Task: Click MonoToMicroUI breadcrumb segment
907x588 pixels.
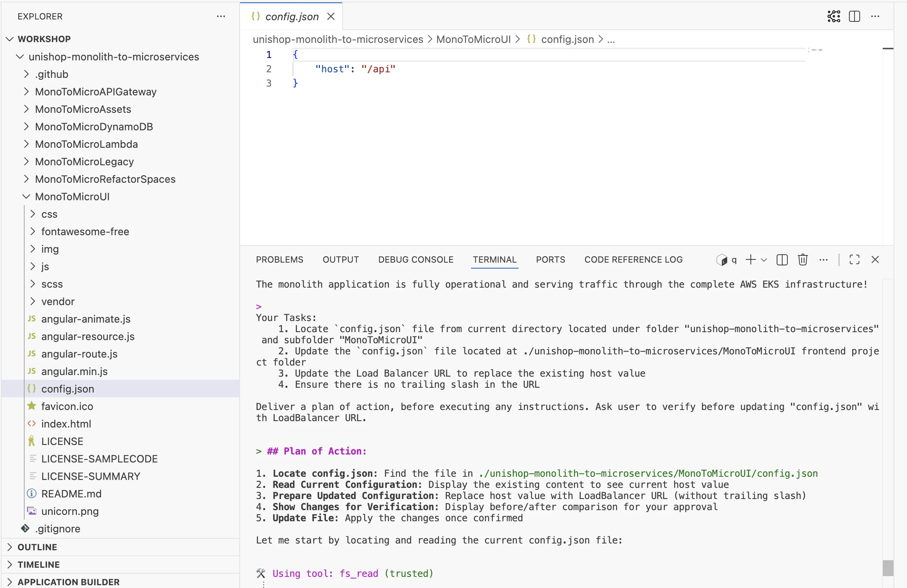Action: [x=473, y=39]
